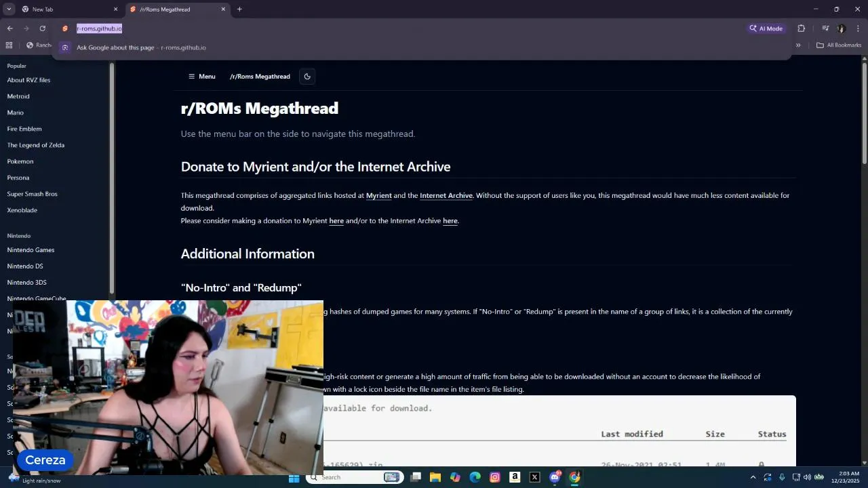Show hidden system tray icons

pyautogui.click(x=753, y=477)
